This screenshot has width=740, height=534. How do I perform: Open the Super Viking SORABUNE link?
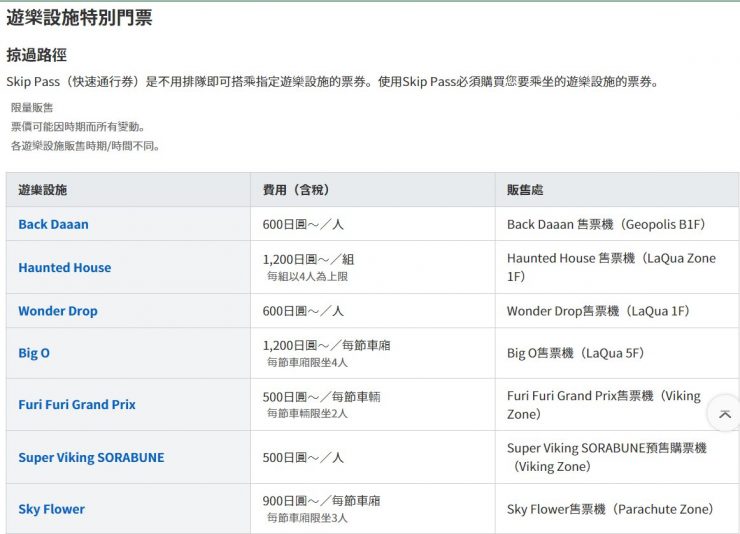coord(91,457)
